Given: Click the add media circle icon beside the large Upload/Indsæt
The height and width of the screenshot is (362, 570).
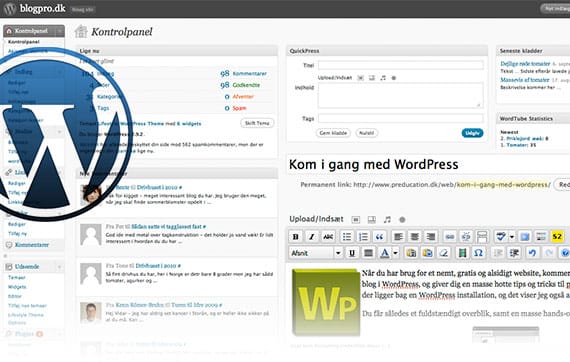Looking at the screenshot, I should (x=402, y=220).
